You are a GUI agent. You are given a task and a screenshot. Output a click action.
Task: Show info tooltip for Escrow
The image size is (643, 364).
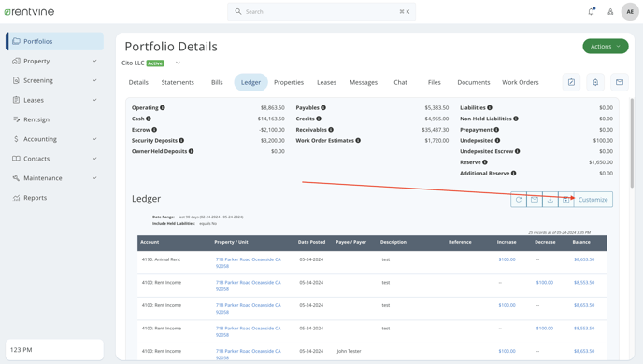pos(154,130)
